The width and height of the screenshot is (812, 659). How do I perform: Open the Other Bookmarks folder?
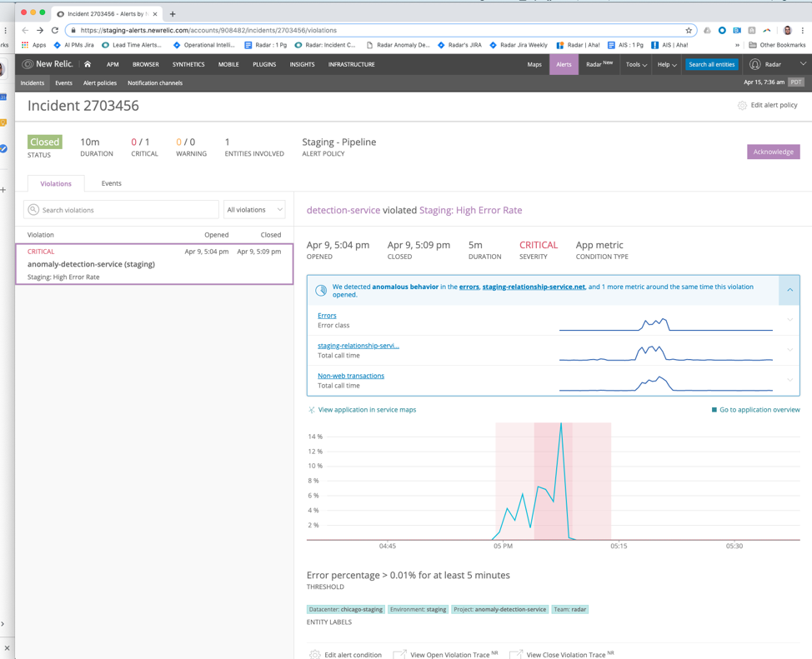(777, 45)
